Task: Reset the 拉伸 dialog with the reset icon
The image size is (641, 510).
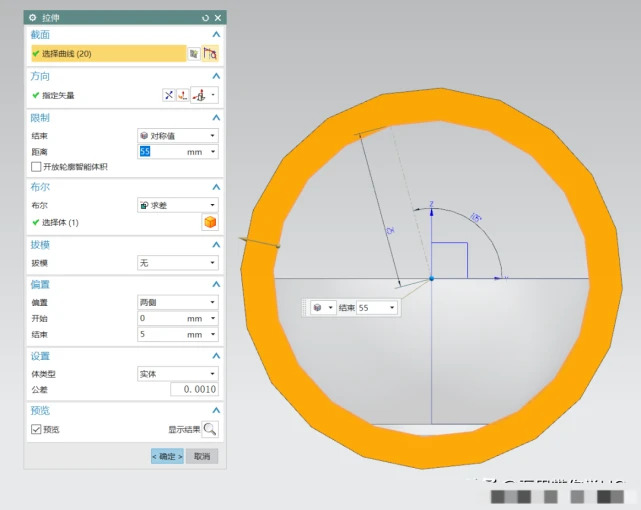Action: pos(205,18)
